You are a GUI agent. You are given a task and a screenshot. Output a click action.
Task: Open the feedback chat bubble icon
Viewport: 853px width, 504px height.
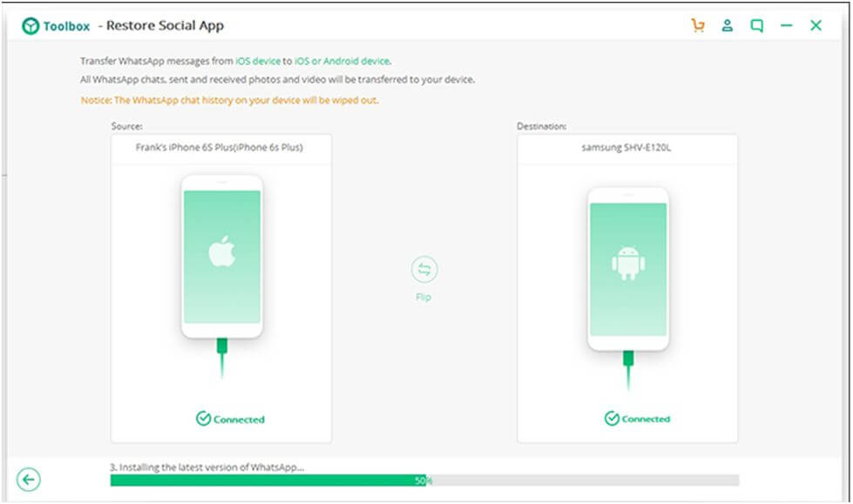[x=756, y=26]
